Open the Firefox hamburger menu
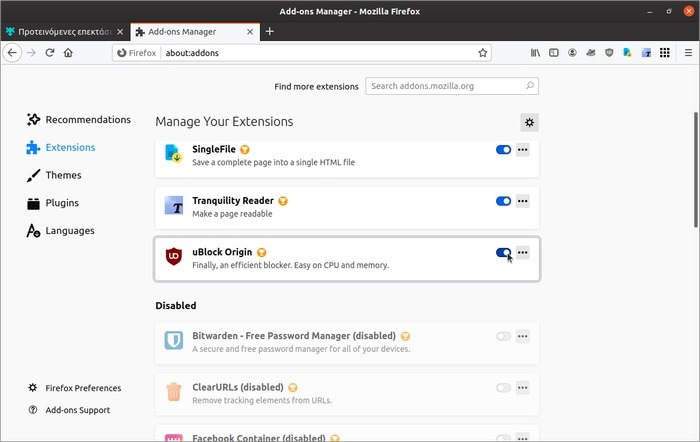700x442 pixels. tap(688, 53)
